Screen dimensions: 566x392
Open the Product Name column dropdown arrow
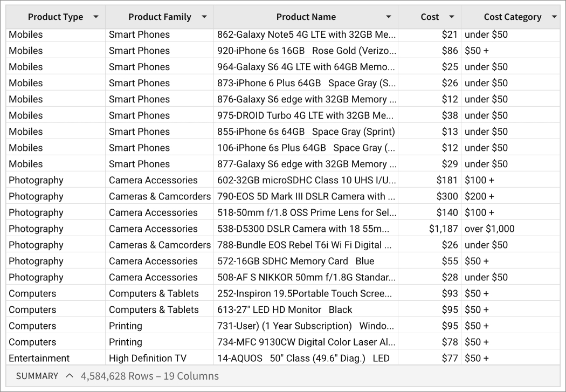tap(389, 17)
